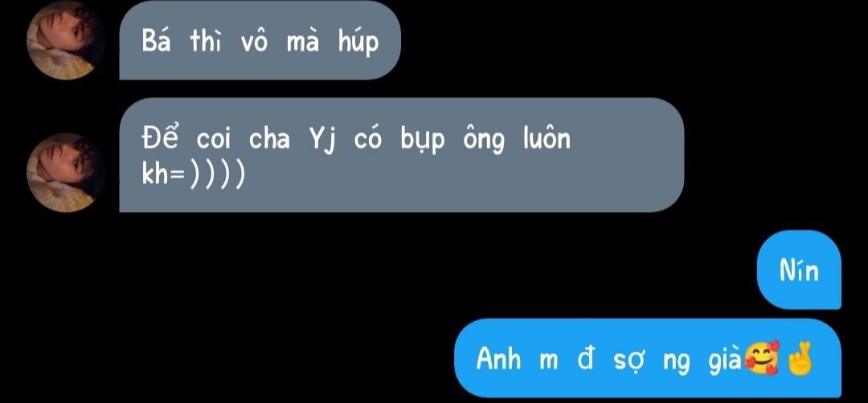Screen dimensions: 868x403
Task: Click the "kh=))))" text
Action: click(x=193, y=175)
